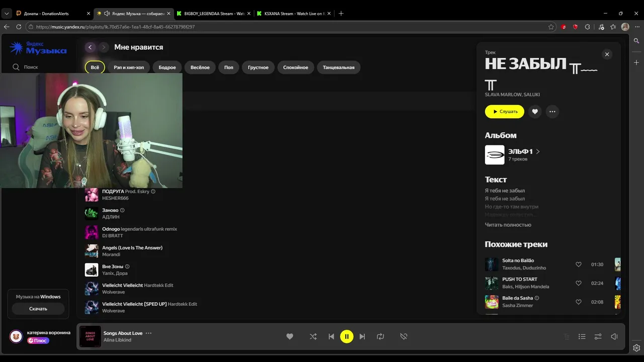Select the Бодрое mood filter
644x362 pixels.
click(x=167, y=67)
